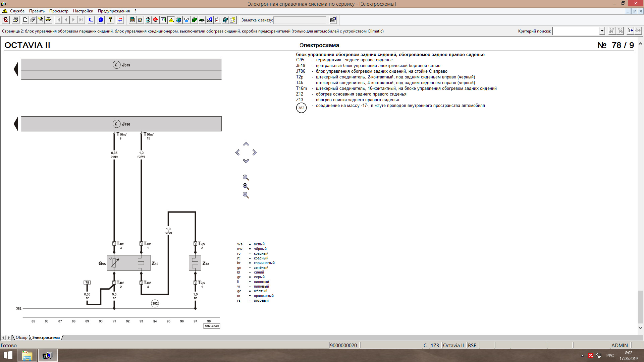
Task: Open the ? help menu
Action: click(136, 11)
